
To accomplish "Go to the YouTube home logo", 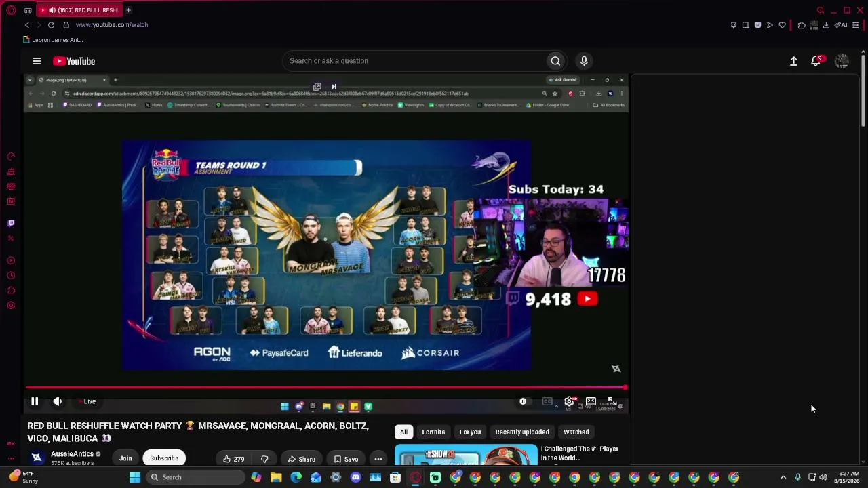I will point(74,61).
